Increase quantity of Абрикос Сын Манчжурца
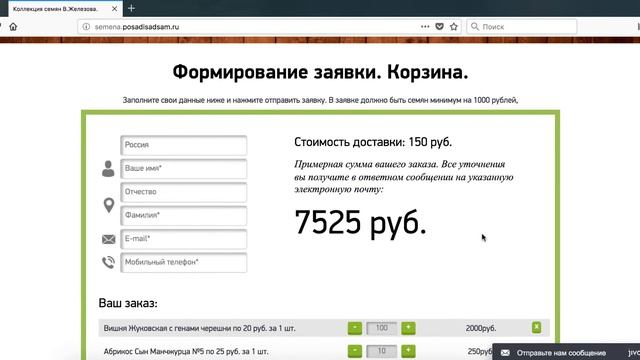 (x=408, y=351)
